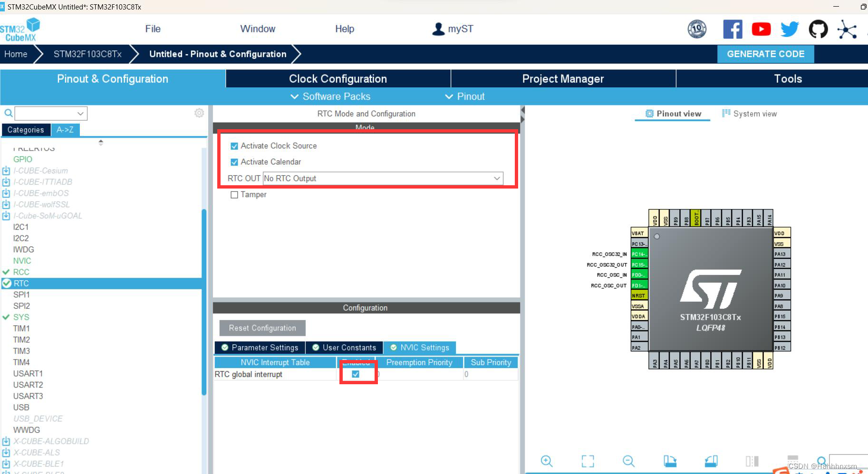
Task: Click the NRST pin on chip
Action: coord(639,295)
